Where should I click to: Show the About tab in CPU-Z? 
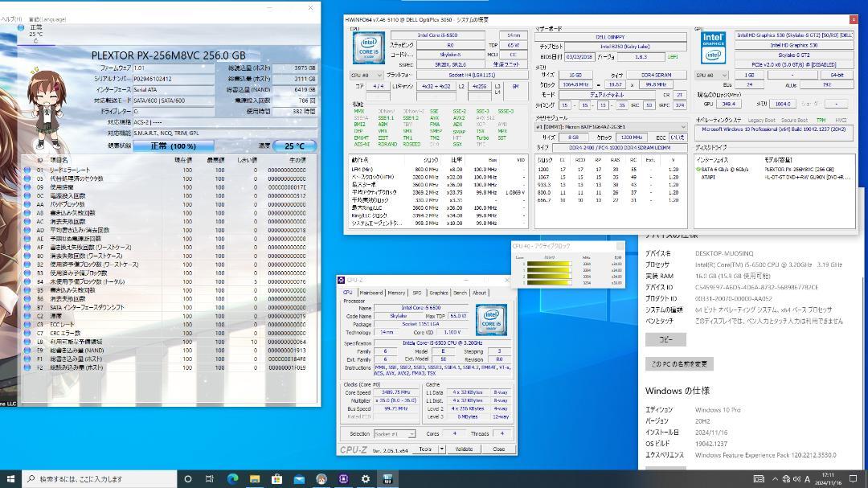(x=479, y=293)
